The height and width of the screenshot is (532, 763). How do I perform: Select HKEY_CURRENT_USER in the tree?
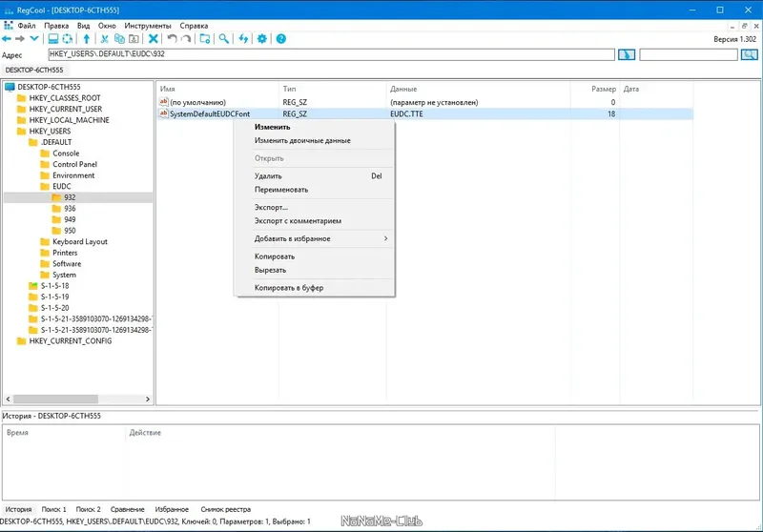pyautogui.click(x=66, y=109)
